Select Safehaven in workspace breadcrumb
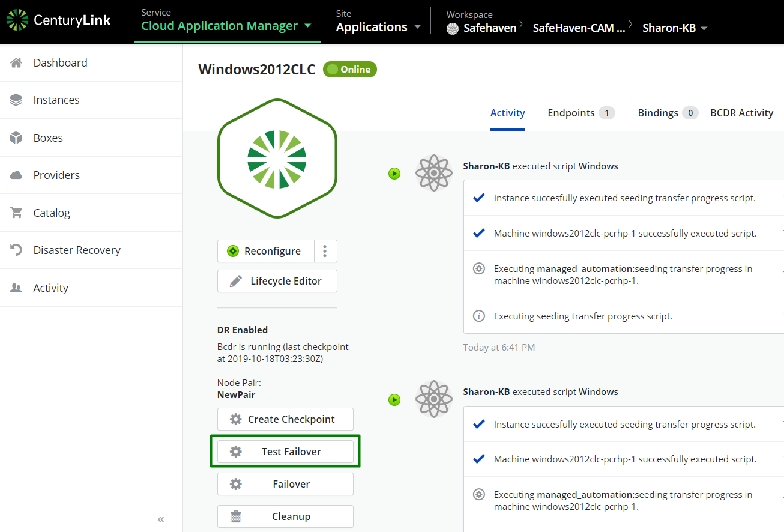 click(x=490, y=28)
